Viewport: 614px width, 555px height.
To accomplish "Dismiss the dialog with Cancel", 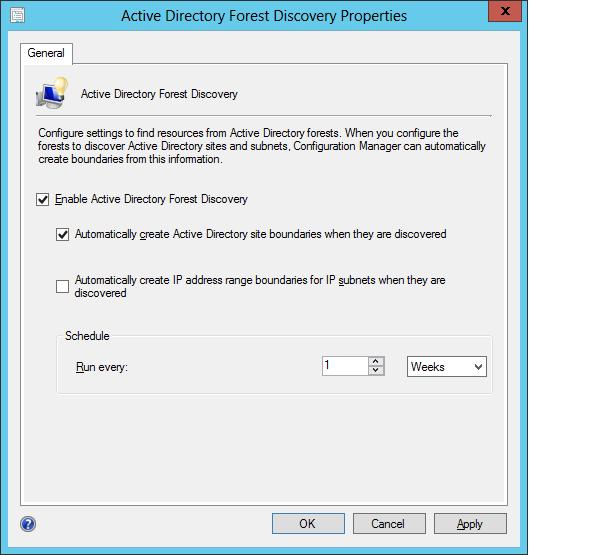I will pyautogui.click(x=389, y=524).
